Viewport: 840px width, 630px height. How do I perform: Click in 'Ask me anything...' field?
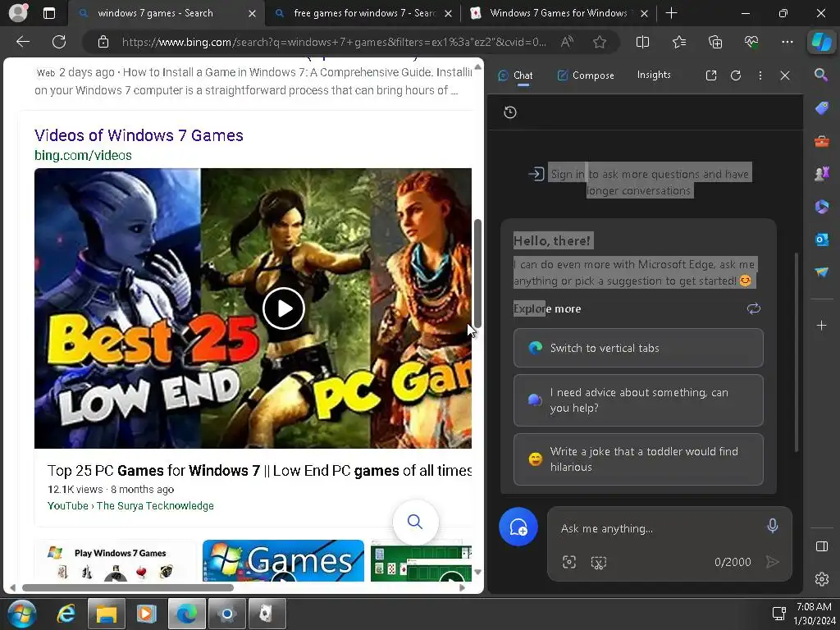pos(659,529)
